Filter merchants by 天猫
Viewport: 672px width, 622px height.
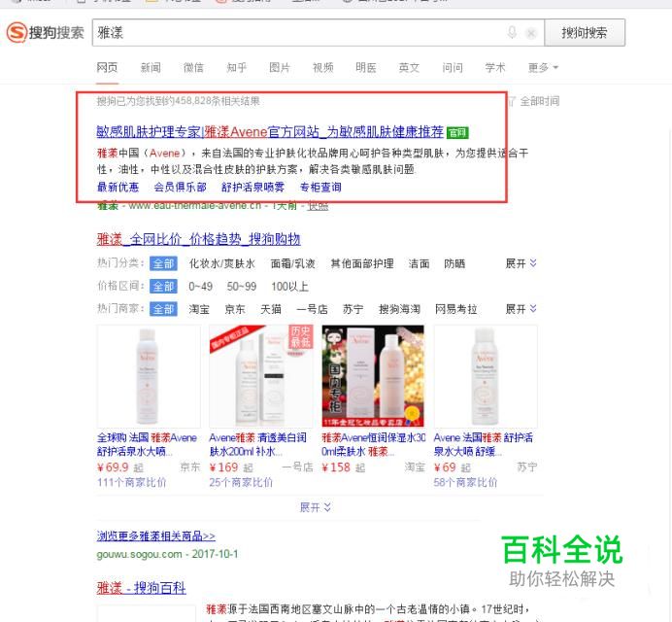[271, 309]
